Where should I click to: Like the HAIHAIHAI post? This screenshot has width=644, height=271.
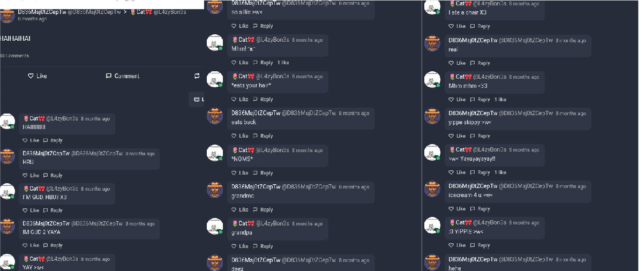[x=38, y=76]
